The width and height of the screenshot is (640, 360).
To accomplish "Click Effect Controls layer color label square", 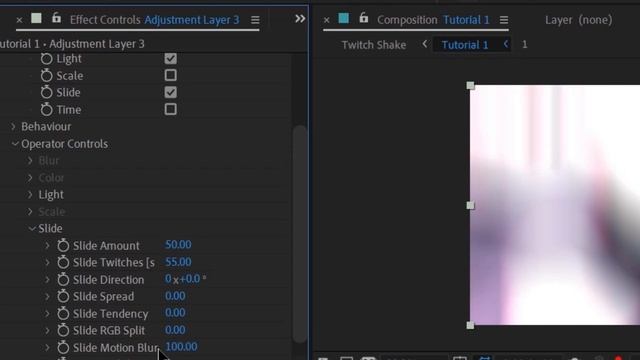I will [36, 18].
